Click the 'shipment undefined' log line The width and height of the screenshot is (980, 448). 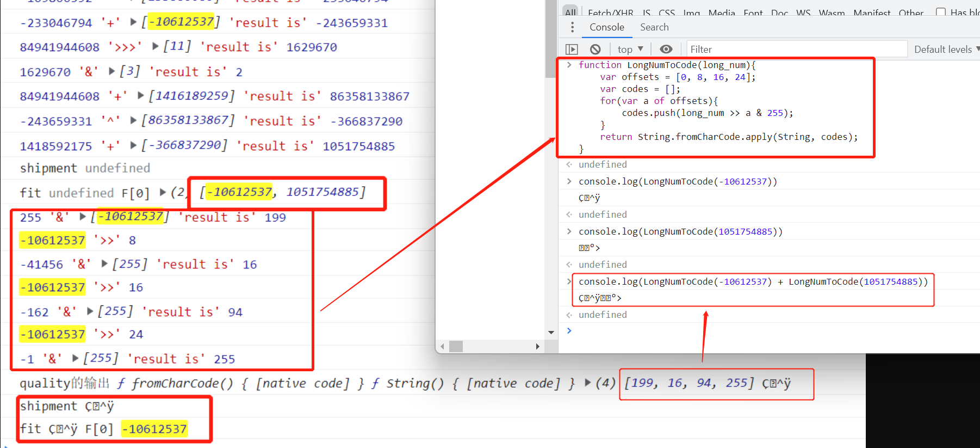coord(85,168)
